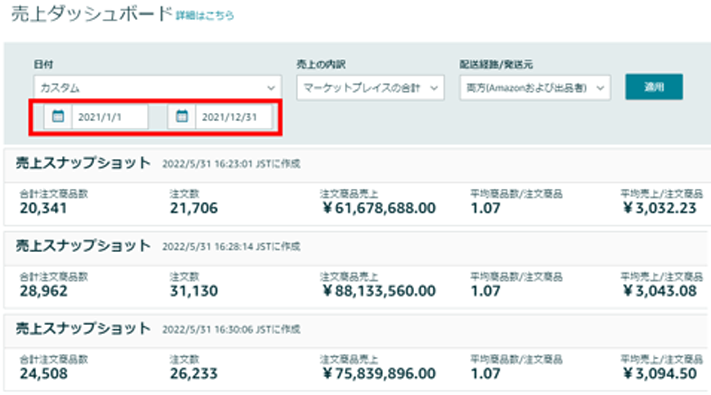Click the ¥61,678,688.00 sales value
The height and width of the screenshot is (395, 711).
[x=379, y=208]
